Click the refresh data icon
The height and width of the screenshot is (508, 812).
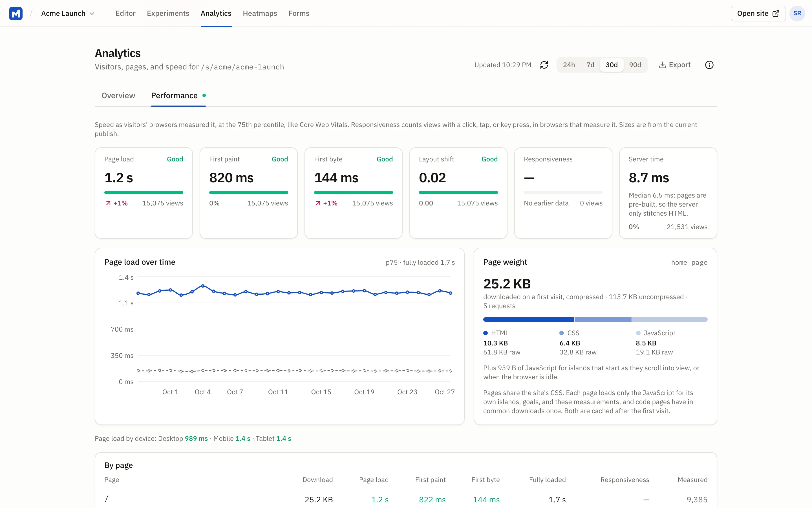544,65
